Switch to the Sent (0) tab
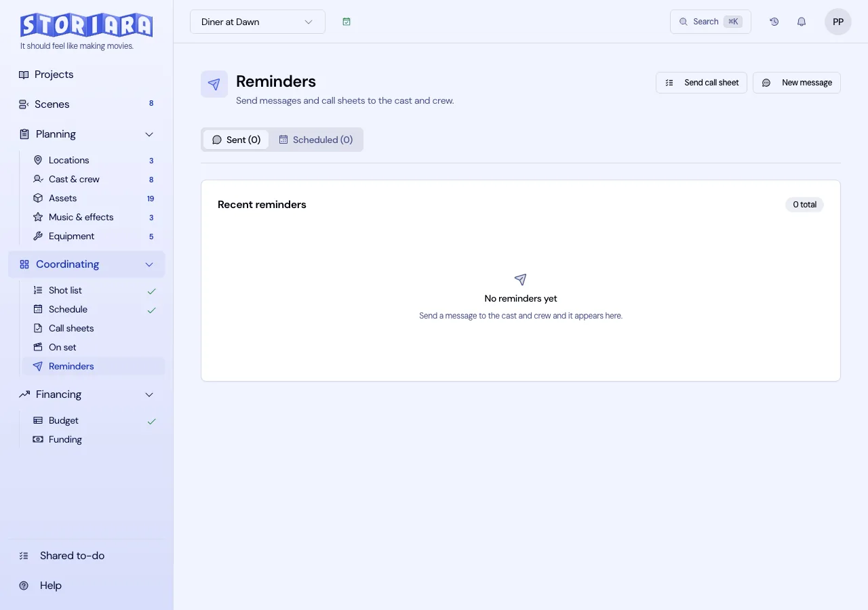 tap(236, 140)
